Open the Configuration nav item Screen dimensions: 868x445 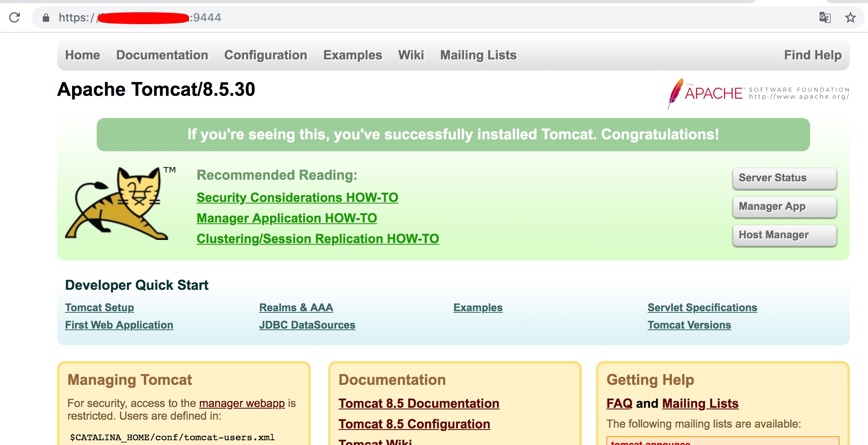[266, 55]
